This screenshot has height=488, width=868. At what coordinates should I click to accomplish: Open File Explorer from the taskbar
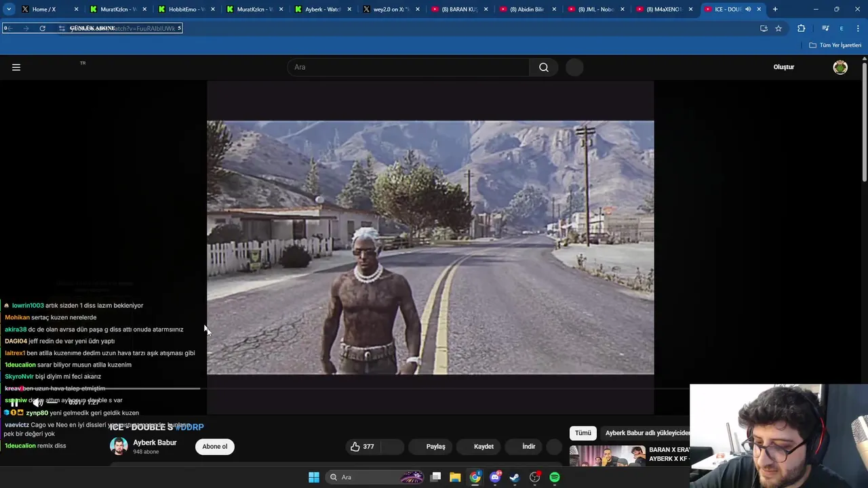point(455,477)
